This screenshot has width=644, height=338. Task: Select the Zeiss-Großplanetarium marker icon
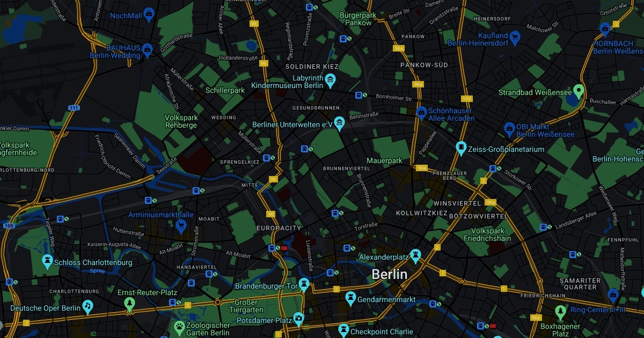(x=460, y=148)
